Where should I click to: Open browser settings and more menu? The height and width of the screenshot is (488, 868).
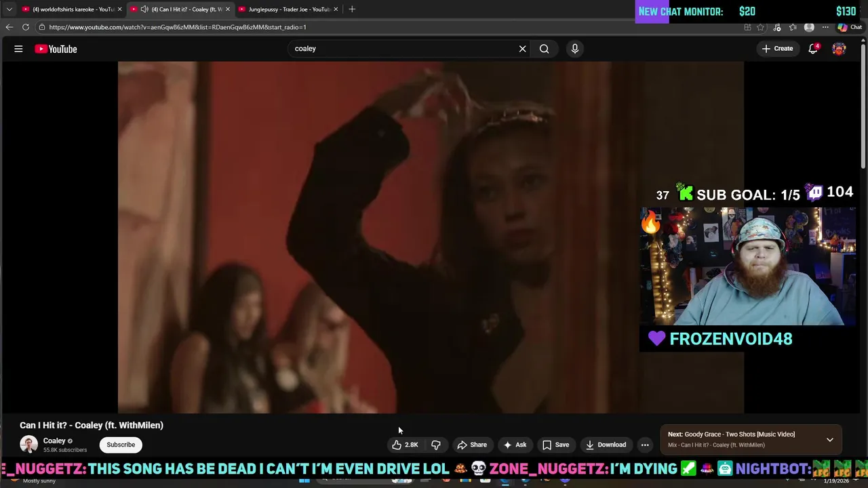coord(825,27)
